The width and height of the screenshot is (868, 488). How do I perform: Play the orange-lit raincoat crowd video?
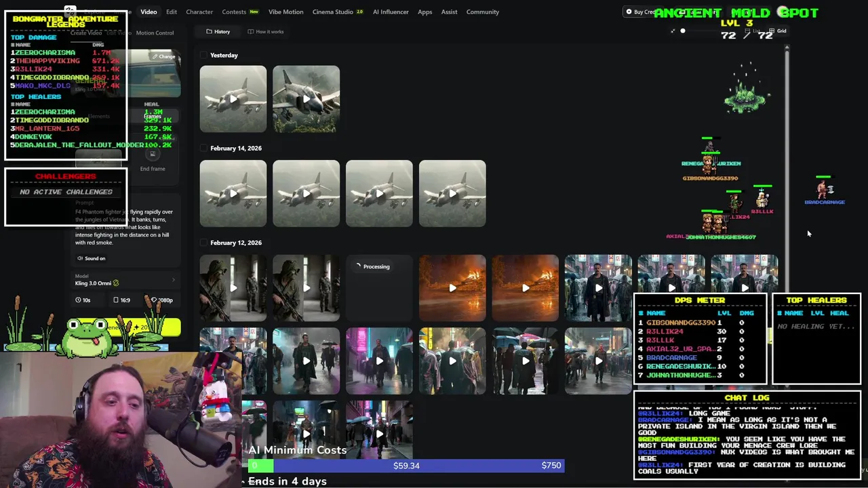click(452, 361)
